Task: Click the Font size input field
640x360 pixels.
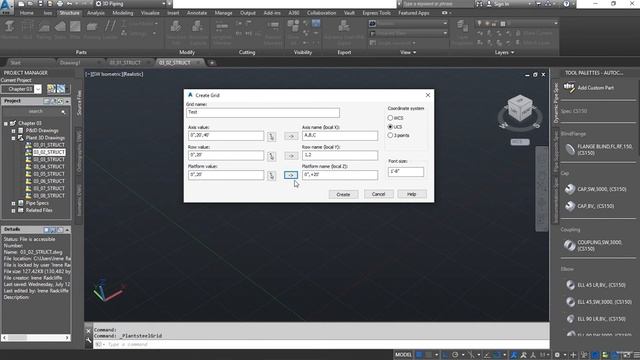Action: tap(406, 172)
